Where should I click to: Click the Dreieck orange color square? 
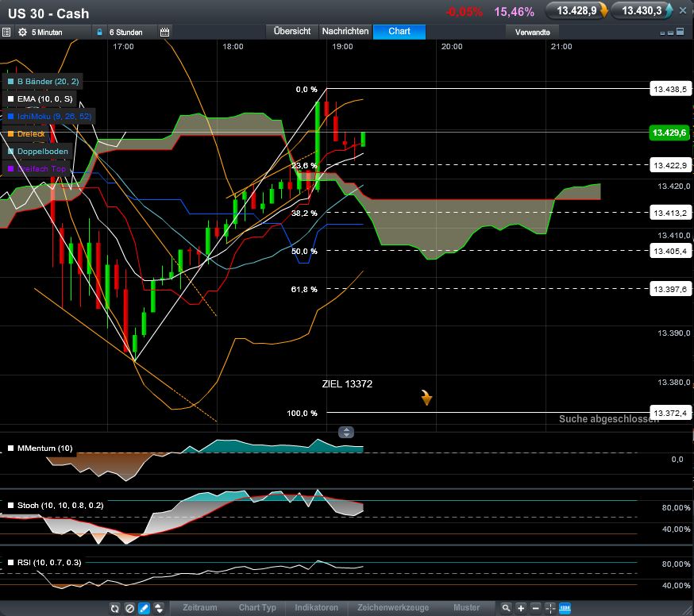(x=10, y=133)
